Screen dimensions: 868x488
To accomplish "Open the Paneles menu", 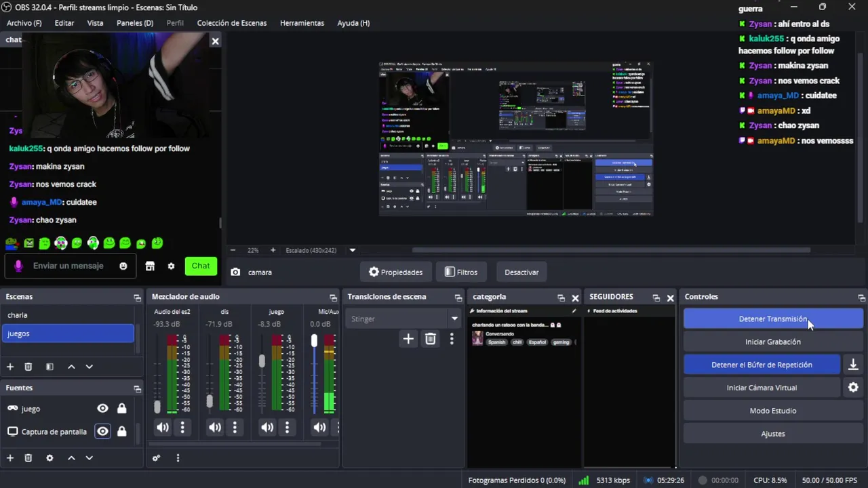I will pyautogui.click(x=135, y=23).
